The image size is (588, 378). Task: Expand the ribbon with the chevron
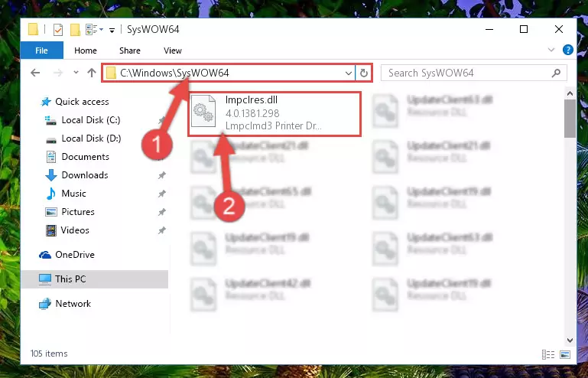(551, 50)
